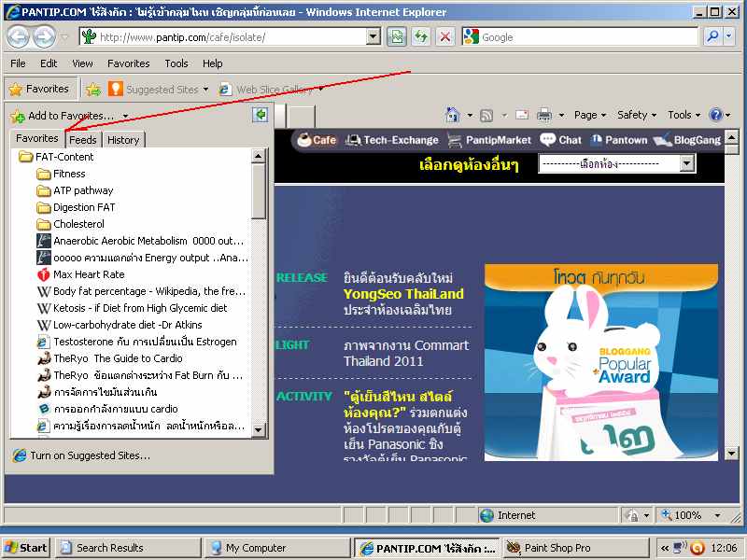Click the Cafe navigation icon

point(317,140)
